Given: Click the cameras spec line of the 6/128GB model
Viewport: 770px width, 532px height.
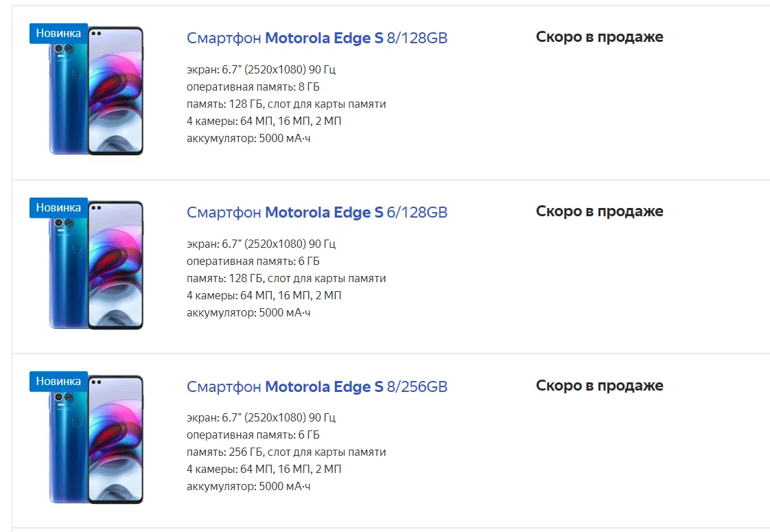Looking at the screenshot, I should pyautogui.click(x=264, y=296).
